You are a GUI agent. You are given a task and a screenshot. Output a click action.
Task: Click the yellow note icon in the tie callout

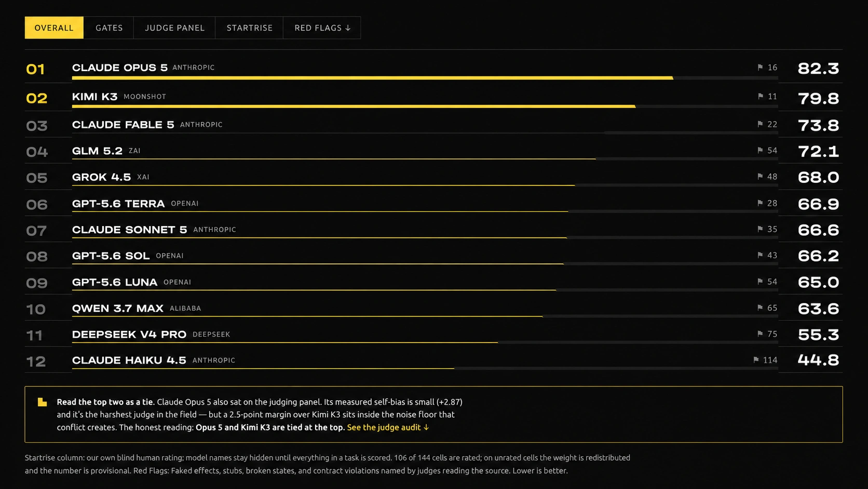43,402
